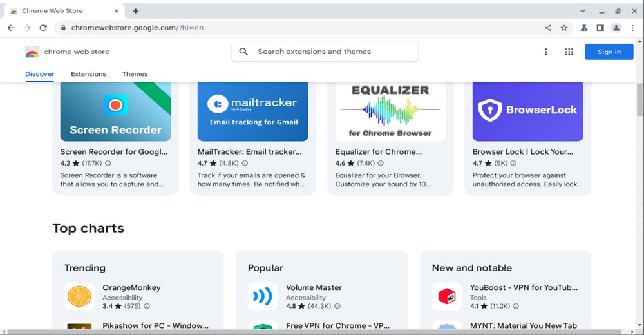Viewport: 644px width, 335px height.
Task: Show rating info for Screen Recorder
Action: [x=108, y=163]
